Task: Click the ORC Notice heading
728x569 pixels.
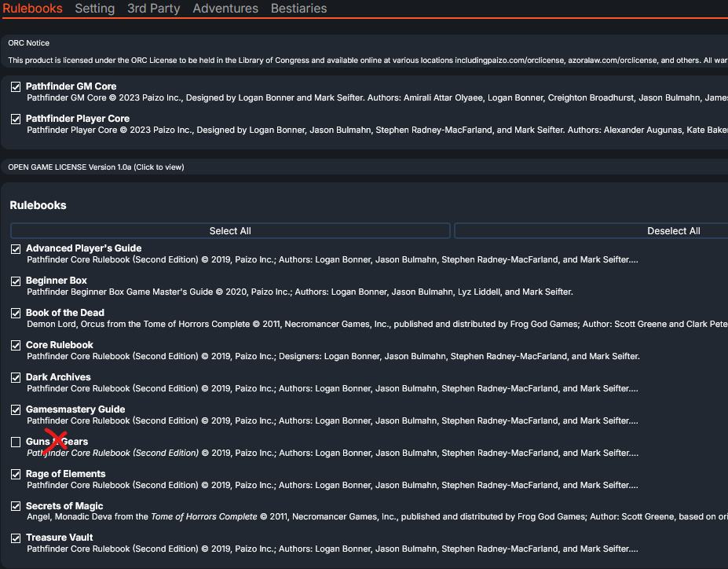Action: click(x=29, y=42)
